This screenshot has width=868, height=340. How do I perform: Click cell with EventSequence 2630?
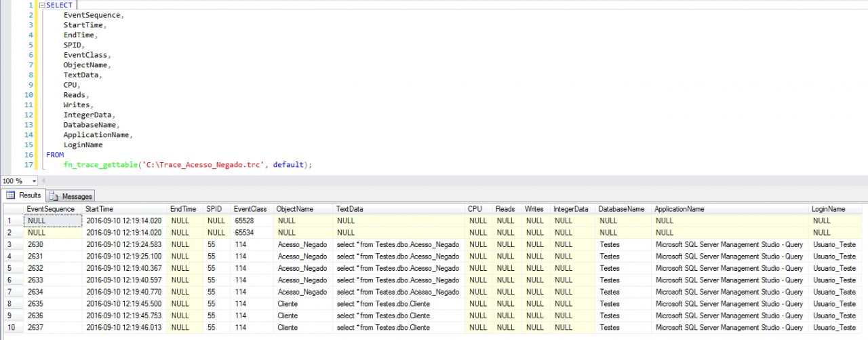(36, 244)
